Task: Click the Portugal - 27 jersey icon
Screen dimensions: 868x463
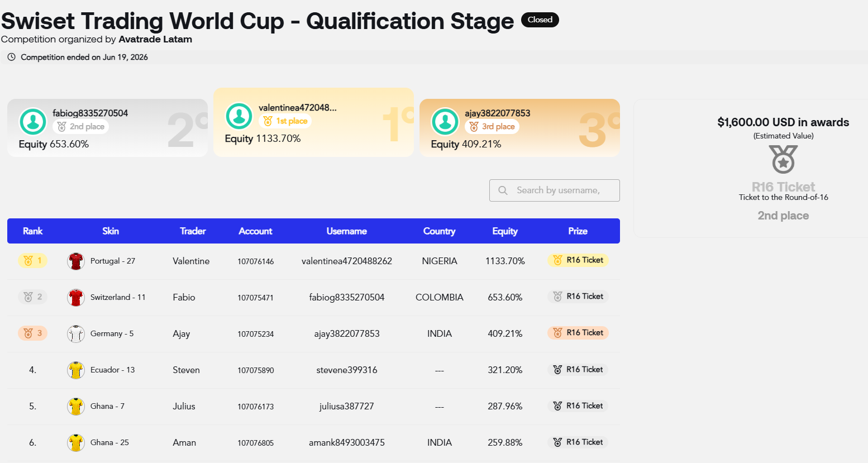Action: click(76, 261)
